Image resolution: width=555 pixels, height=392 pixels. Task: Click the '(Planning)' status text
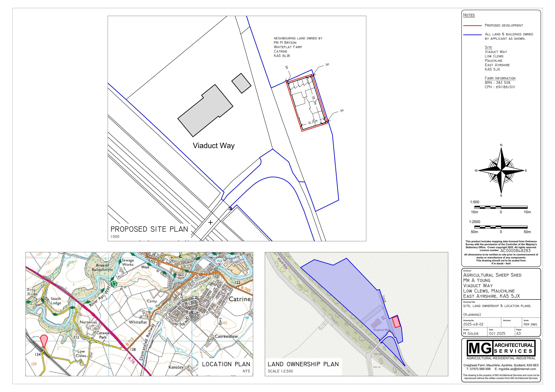(472, 315)
